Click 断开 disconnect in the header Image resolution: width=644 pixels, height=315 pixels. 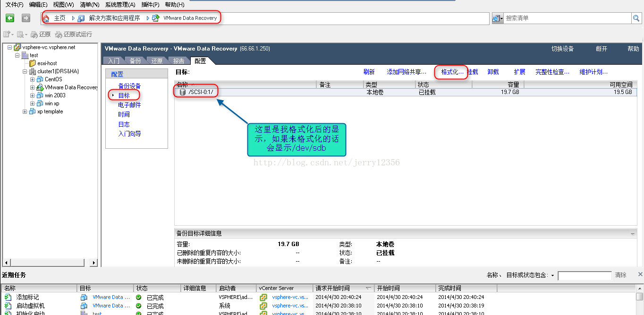tap(602, 49)
